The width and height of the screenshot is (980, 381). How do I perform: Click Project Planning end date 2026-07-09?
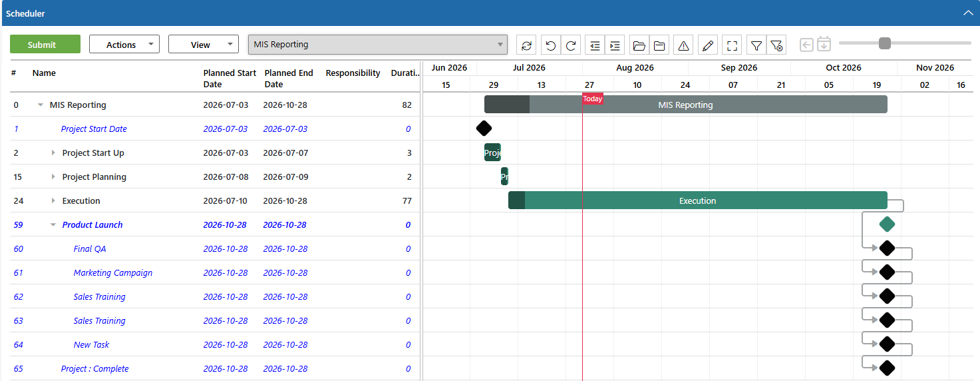(285, 177)
